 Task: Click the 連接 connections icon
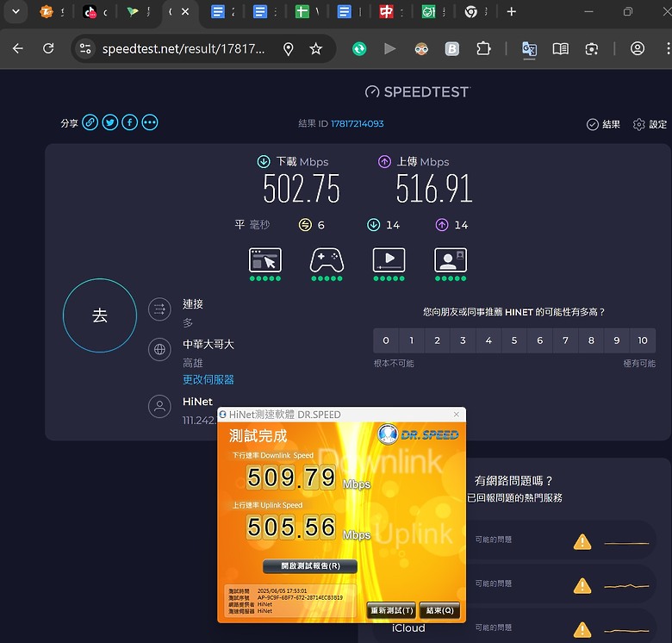(159, 309)
